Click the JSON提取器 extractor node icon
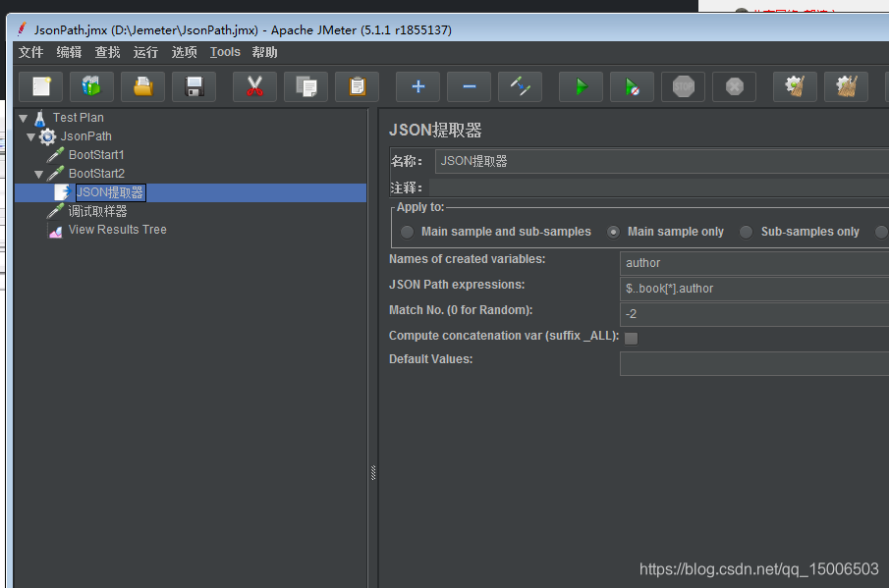 62,192
